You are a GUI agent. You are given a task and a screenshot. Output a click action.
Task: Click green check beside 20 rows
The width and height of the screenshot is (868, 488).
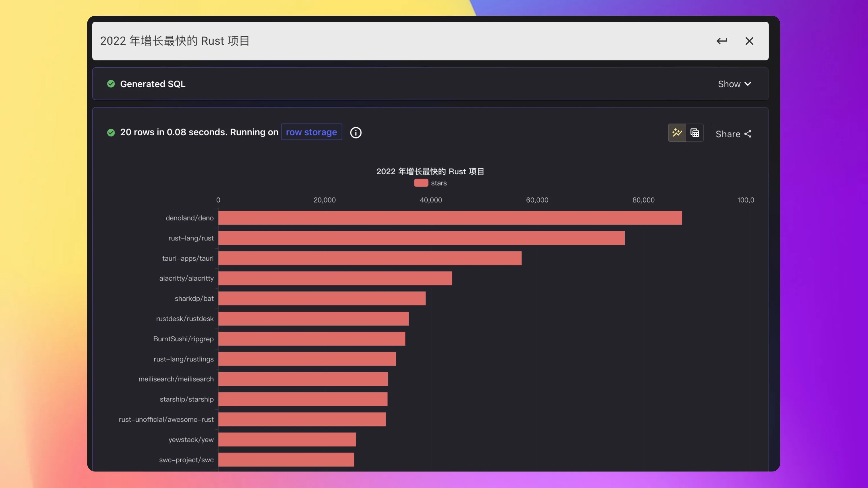click(111, 133)
